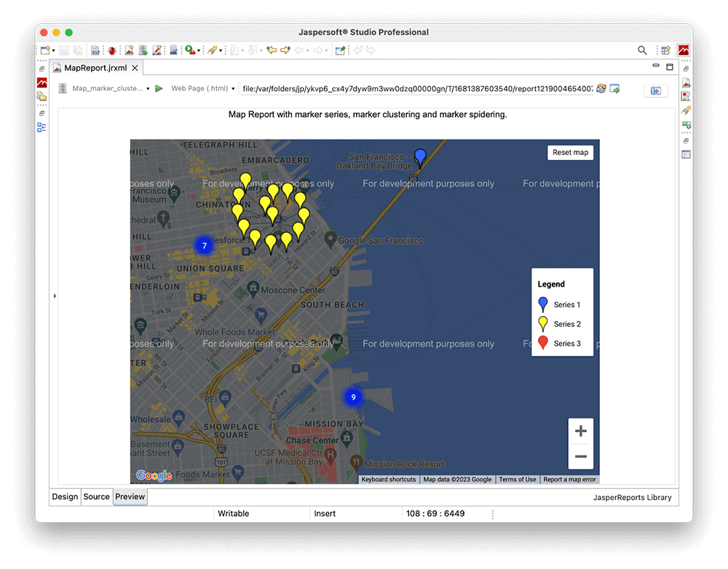Click the blue marker on Bay Bridge

[x=420, y=158]
